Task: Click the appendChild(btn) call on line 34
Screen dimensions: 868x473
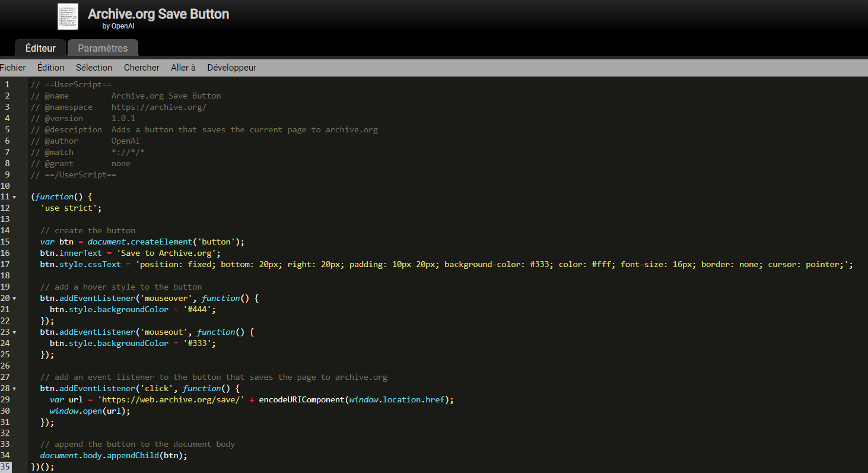Action: coord(147,456)
